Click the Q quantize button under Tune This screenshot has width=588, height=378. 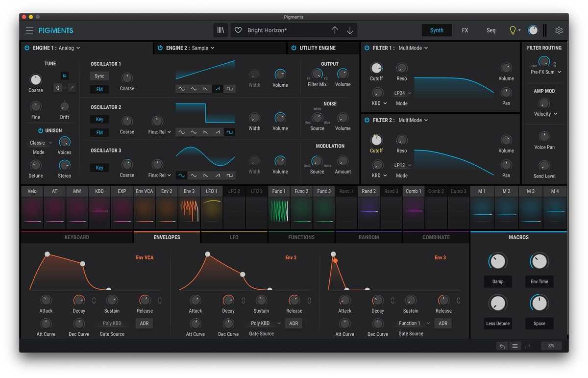tap(58, 88)
